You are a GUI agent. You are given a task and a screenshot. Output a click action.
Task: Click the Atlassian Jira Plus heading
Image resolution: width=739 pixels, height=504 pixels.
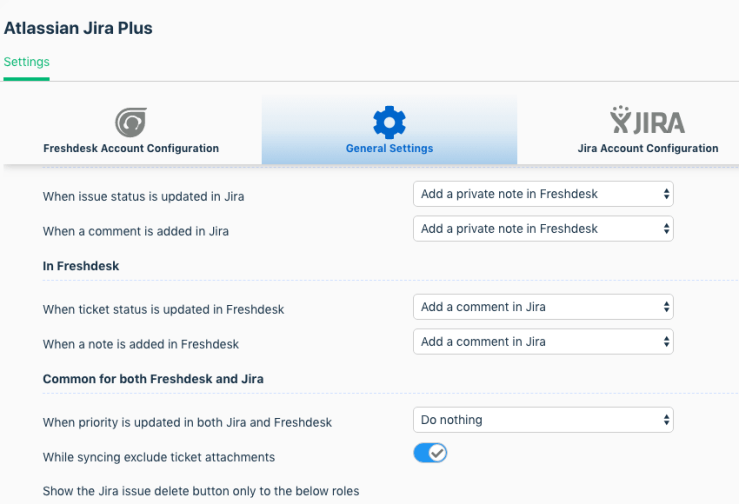tap(78, 28)
